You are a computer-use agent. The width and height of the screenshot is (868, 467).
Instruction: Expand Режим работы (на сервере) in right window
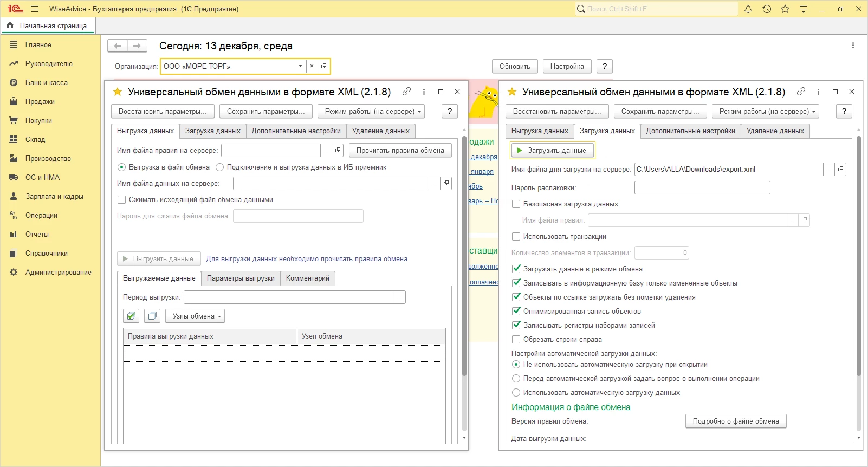tap(765, 111)
